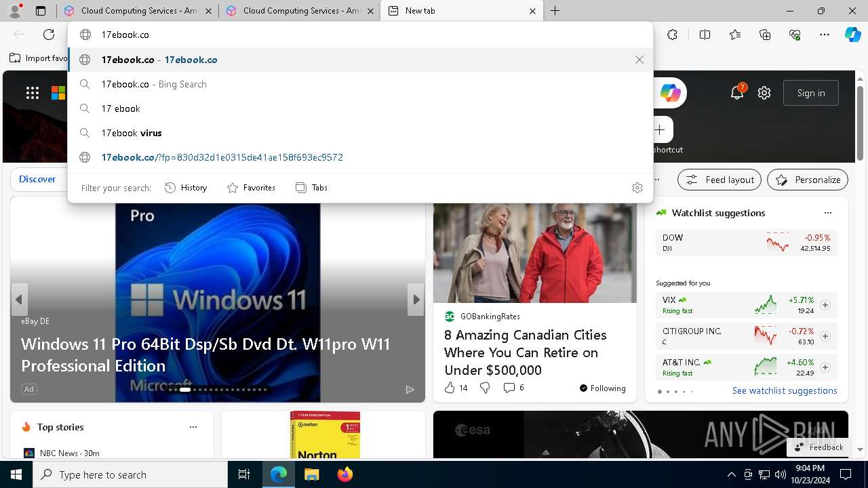
Task: Open Import favorites bookmark item
Action: (39, 58)
